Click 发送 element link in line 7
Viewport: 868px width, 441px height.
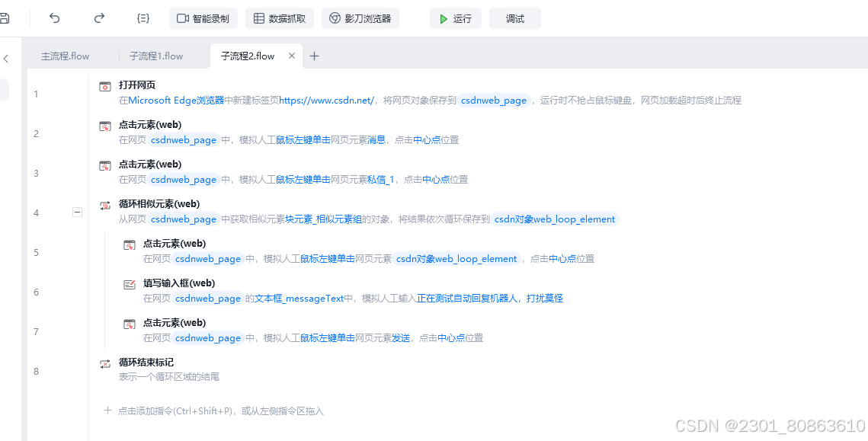[x=402, y=337]
